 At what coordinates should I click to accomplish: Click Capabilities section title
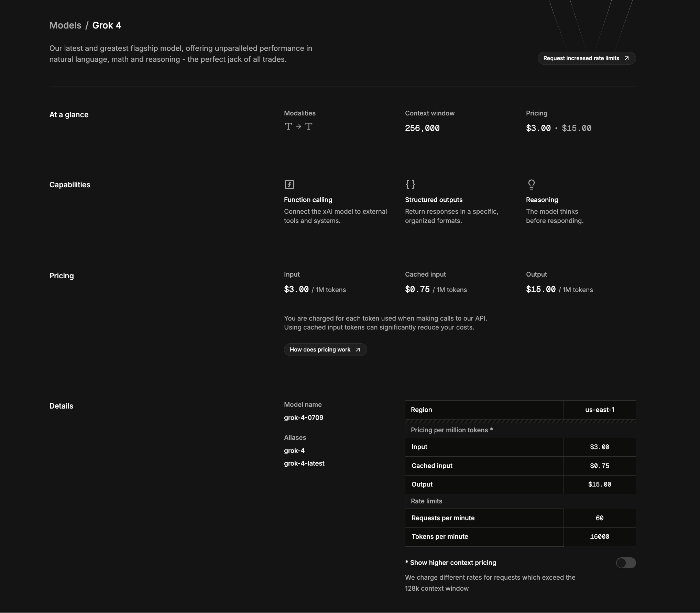[70, 185]
